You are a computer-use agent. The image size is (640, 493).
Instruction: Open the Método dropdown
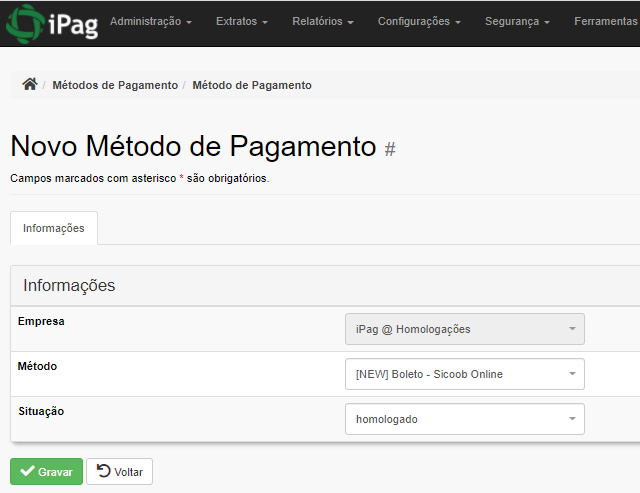[x=464, y=374]
